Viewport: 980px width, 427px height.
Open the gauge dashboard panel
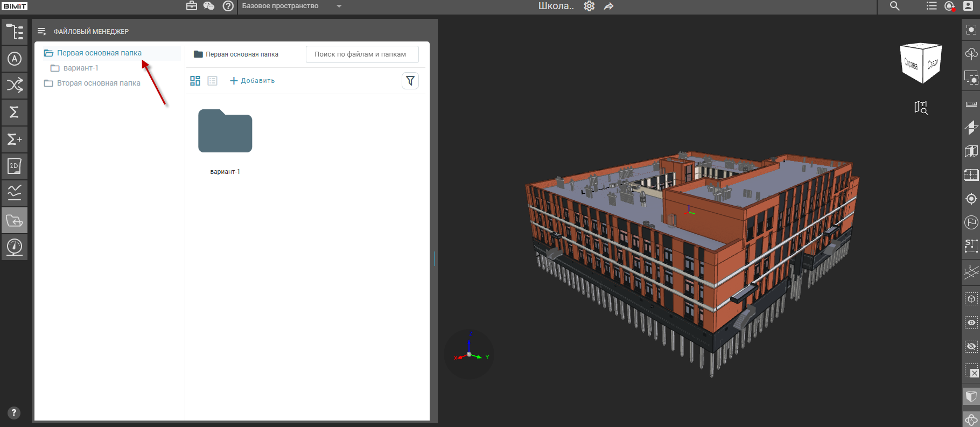click(15, 247)
